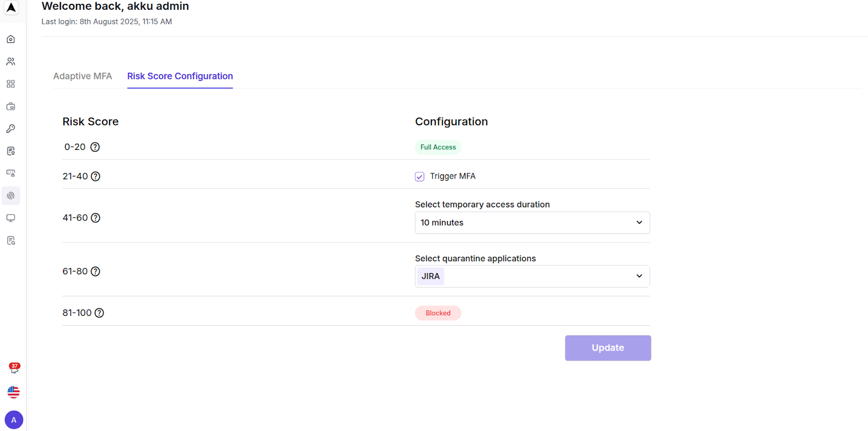Show help for 0-20 risk score
Viewport: 868px width, 431px height.
(x=95, y=147)
